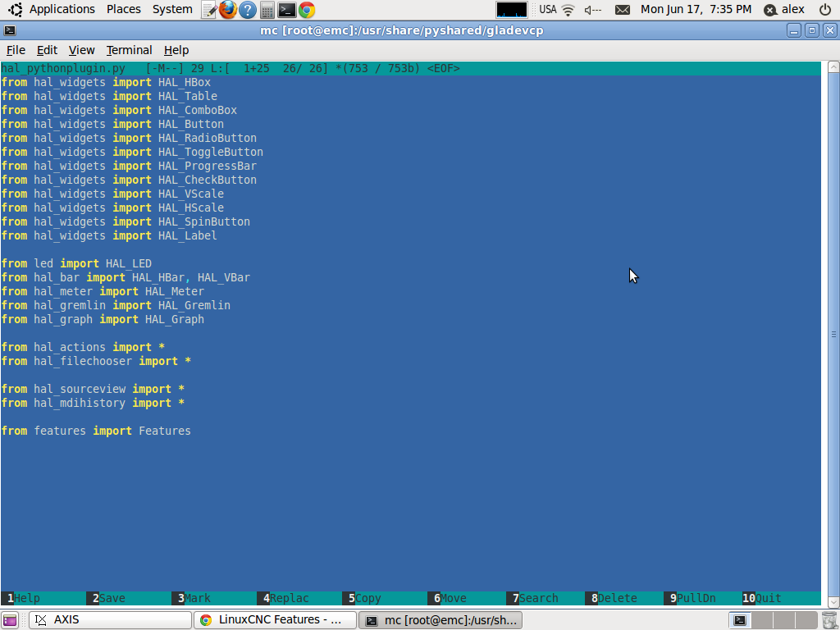Screen dimensions: 840x630
Task: Click the HAL_SpinButton import line
Action: (x=126, y=221)
